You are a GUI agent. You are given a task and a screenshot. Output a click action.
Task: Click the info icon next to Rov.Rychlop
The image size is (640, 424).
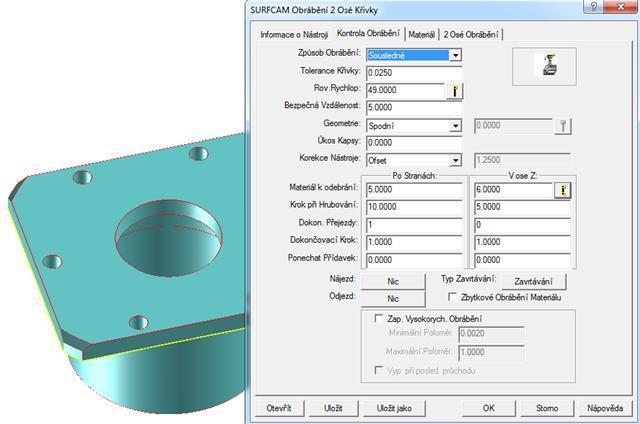pos(455,91)
